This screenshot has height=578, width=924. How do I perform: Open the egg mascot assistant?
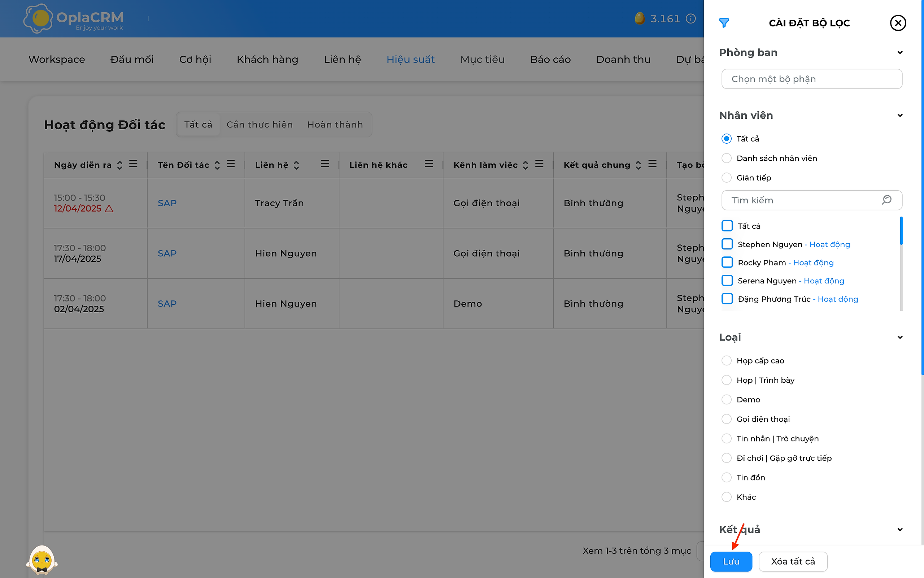42,560
